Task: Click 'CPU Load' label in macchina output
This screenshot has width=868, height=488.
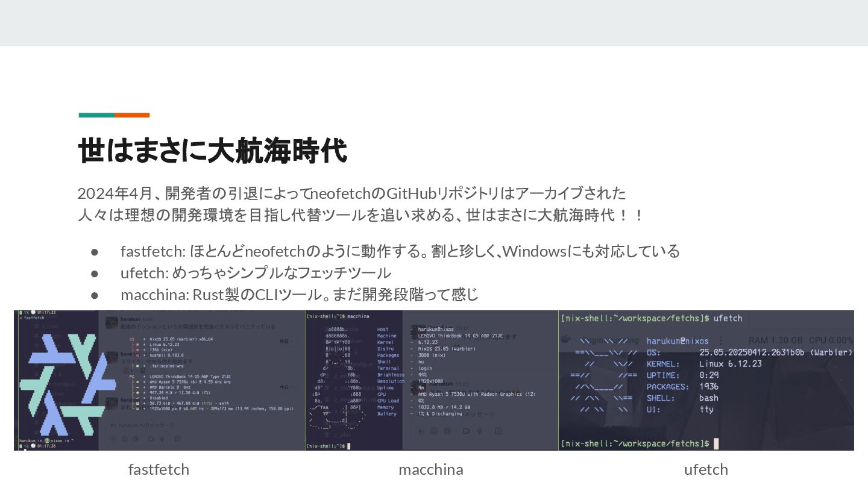Action: (388, 401)
